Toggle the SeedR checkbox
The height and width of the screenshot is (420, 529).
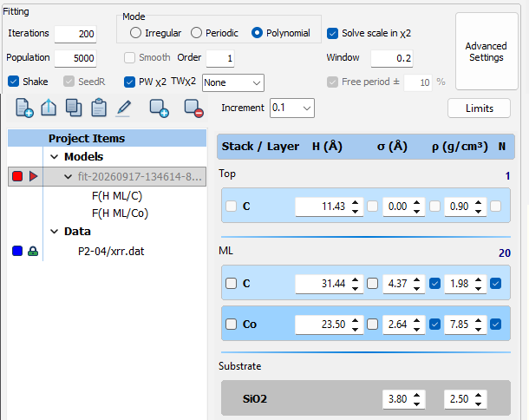(x=69, y=82)
